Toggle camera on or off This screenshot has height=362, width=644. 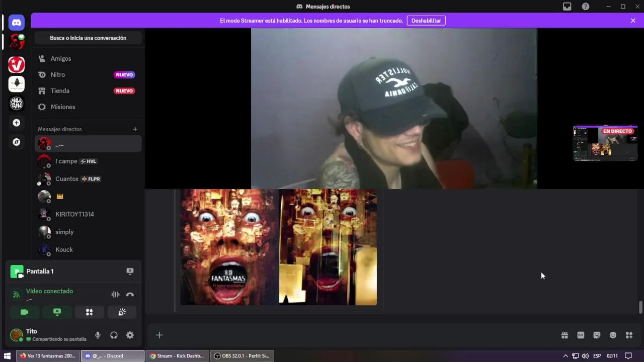24,312
